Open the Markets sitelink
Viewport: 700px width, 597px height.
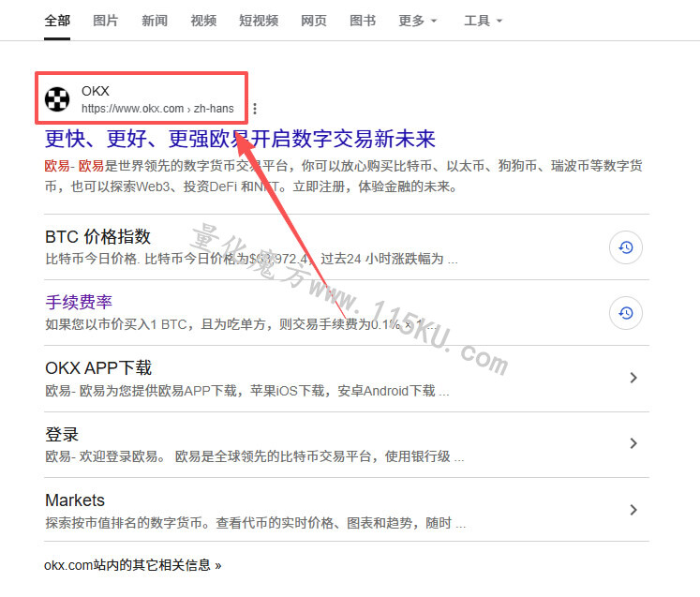tap(75, 500)
